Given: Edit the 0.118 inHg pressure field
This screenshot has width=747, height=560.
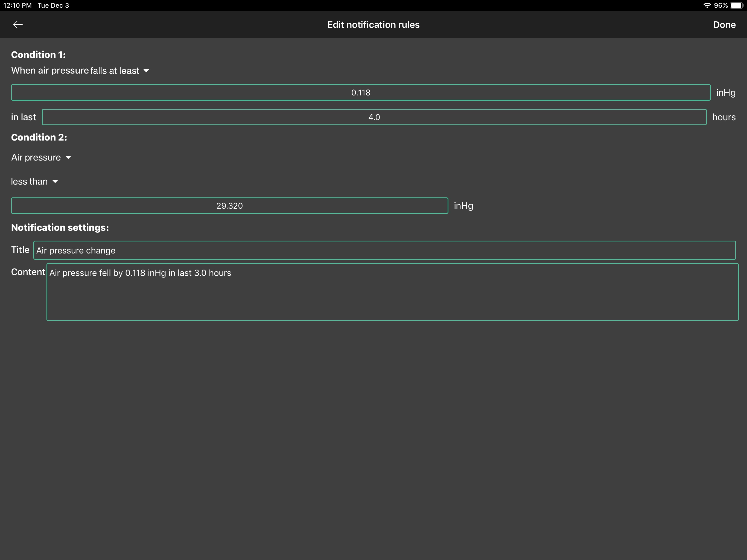Looking at the screenshot, I should [x=360, y=92].
